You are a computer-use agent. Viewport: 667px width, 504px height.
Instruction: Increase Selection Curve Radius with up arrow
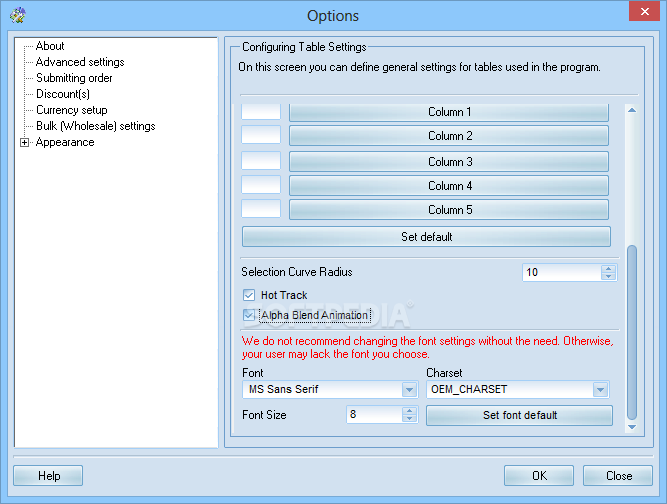click(x=608, y=268)
